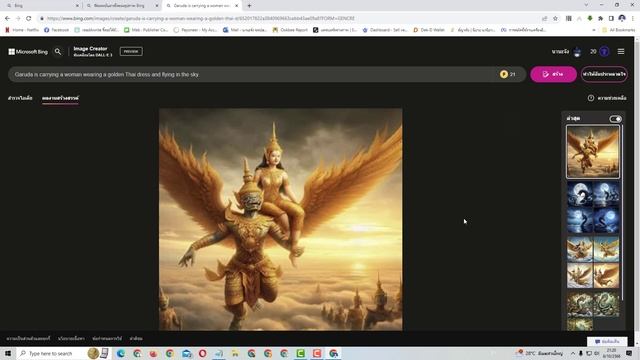Click the outlined Surprise Me button
This screenshot has height=360, width=640.
[604, 74]
